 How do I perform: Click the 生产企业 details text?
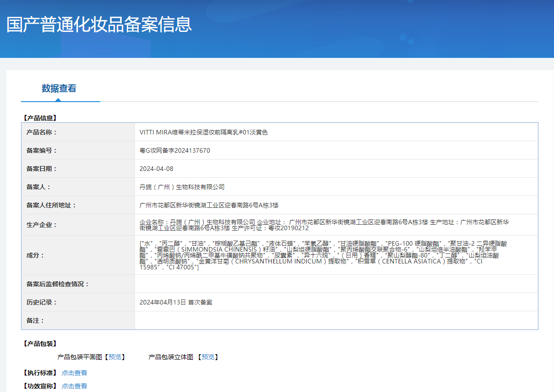click(x=324, y=225)
